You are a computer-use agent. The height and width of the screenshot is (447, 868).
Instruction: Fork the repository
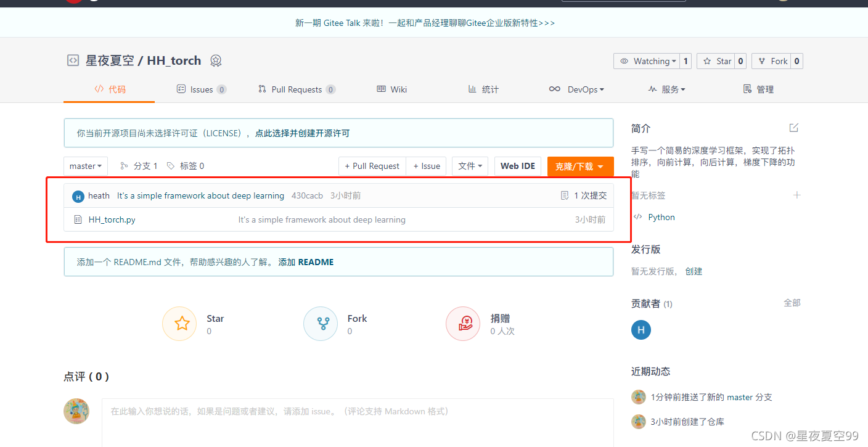pos(771,61)
